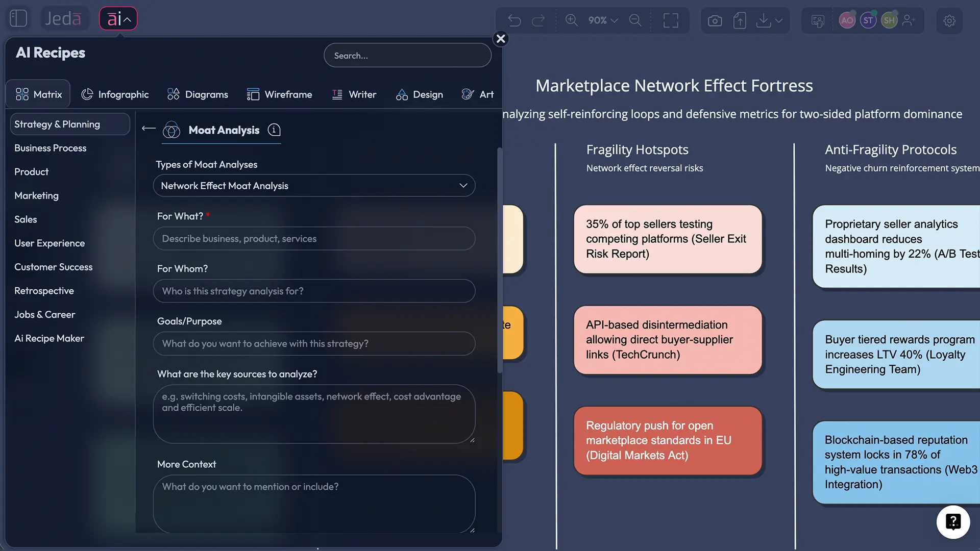The height and width of the screenshot is (551, 980).
Task: Open the help question mark button
Action: pos(953,522)
